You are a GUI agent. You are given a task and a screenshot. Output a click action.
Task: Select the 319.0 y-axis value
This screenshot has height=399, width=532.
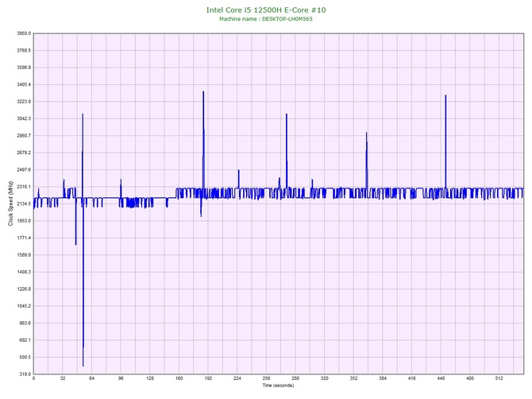[x=25, y=374]
